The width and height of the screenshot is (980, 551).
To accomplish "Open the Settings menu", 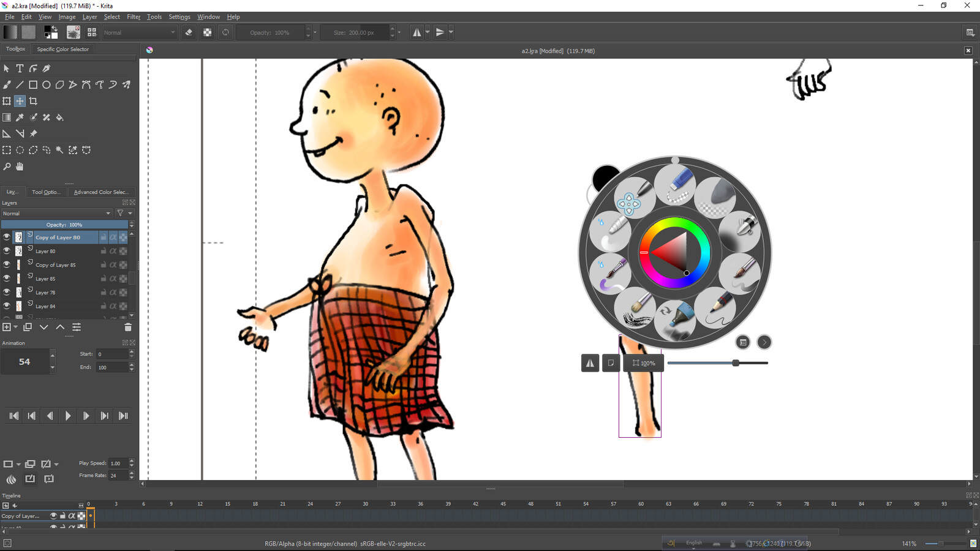I will pos(179,17).
